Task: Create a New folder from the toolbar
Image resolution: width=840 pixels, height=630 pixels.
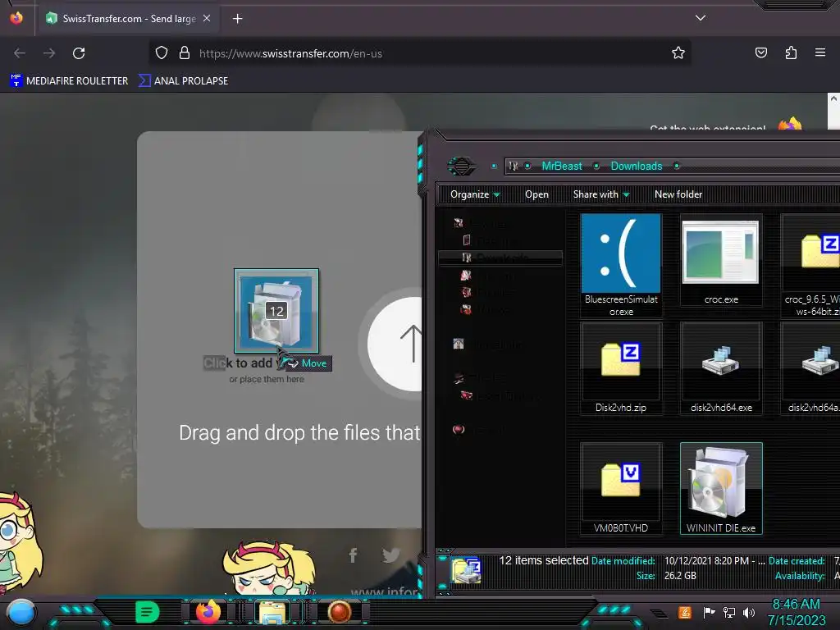Action: pos(678,194)
